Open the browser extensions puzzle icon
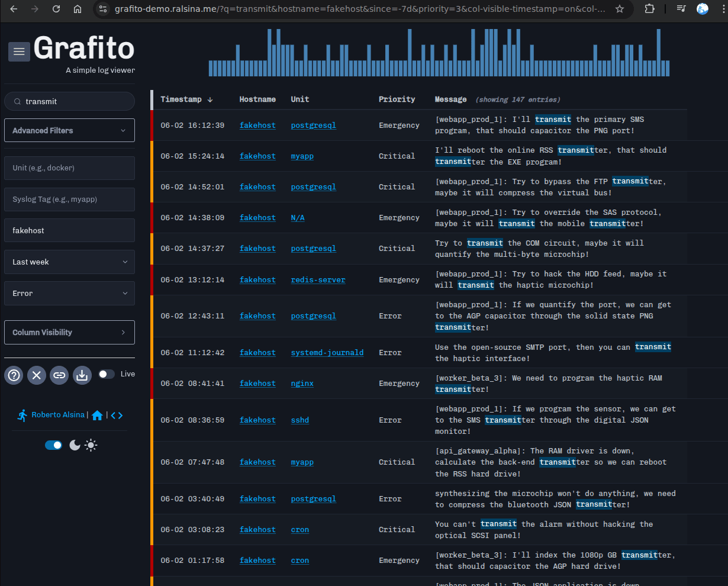728x586 pixels. click(649, 9)
